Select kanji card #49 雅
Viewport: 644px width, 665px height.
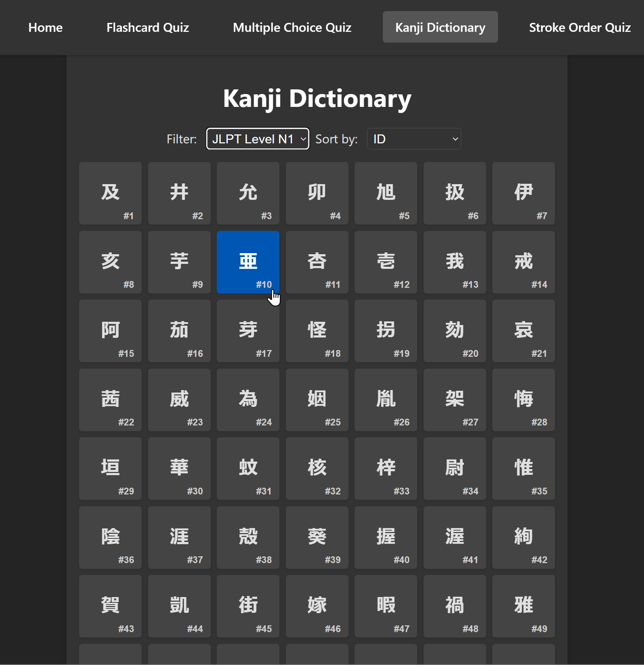pyautogui.click(x=523, y=606)
